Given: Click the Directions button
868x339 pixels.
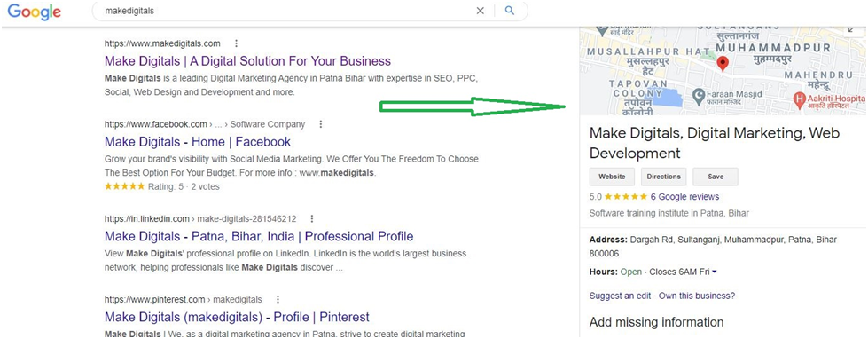Looking at the screenshot, I should click(664, 177).
